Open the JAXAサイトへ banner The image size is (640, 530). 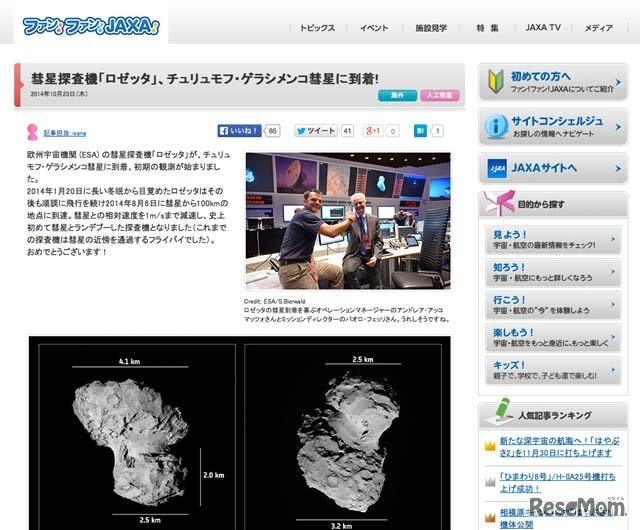[553, 168]
